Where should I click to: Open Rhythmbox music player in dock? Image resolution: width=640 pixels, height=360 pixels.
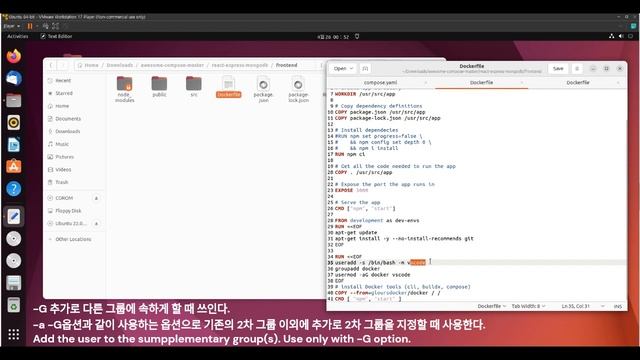pyautogui.click(x=14, y=122)
